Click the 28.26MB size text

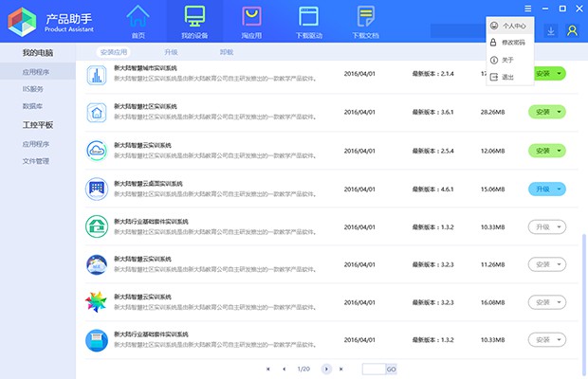point(493,112)
